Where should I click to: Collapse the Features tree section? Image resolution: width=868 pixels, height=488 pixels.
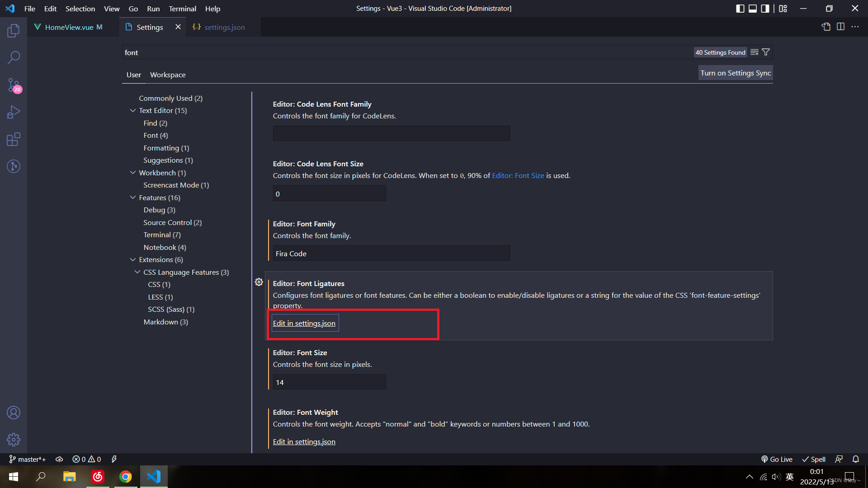pyautogui.click(x=133, y=197)
